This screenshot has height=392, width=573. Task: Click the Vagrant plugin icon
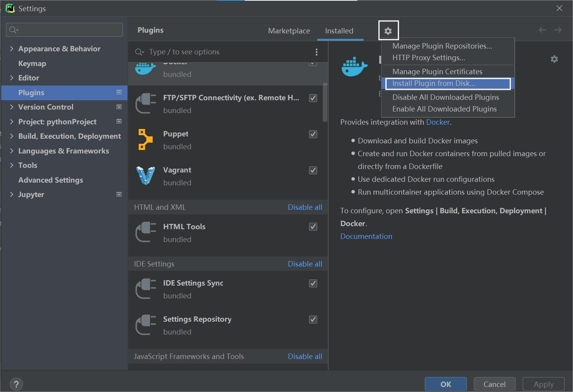145,176
